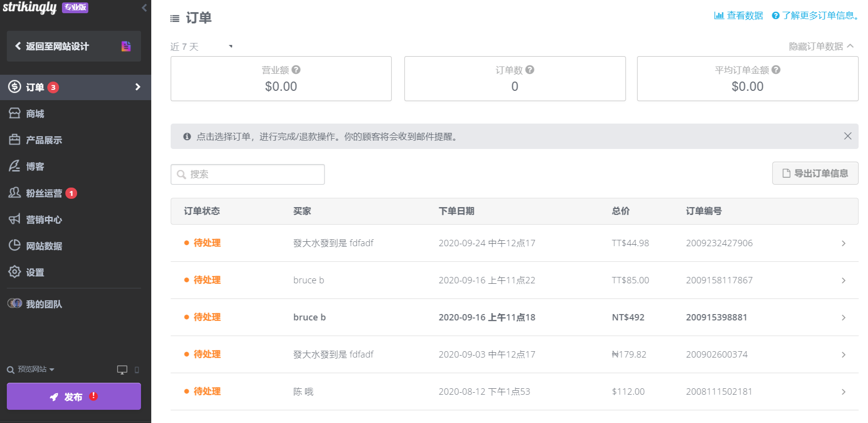Export orders with 导出订单信息 button
868x423 pixels.
coord(815,173)
